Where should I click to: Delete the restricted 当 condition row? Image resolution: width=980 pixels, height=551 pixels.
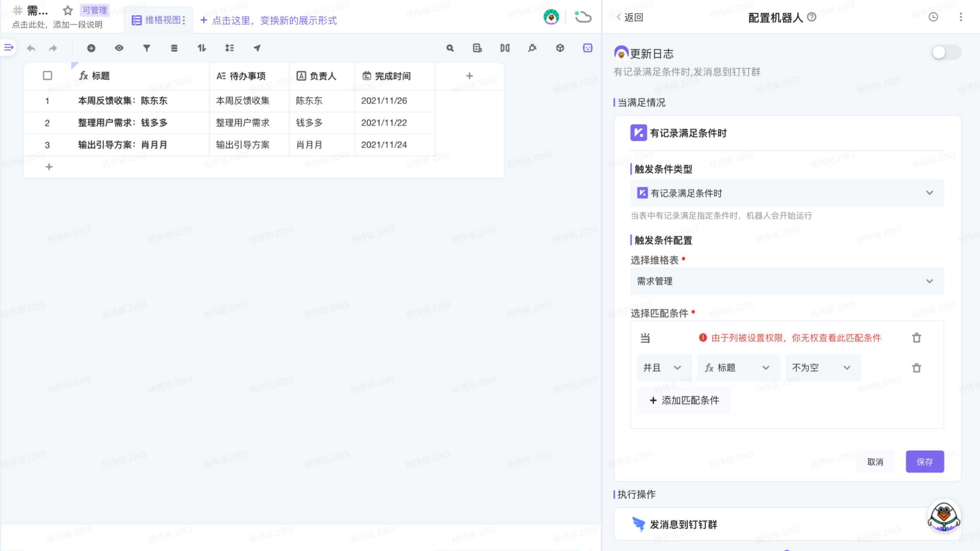click(917, 338)
